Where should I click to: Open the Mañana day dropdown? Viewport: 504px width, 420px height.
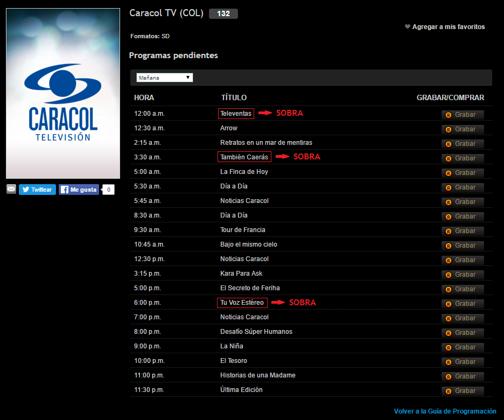[x=165, y=78]
